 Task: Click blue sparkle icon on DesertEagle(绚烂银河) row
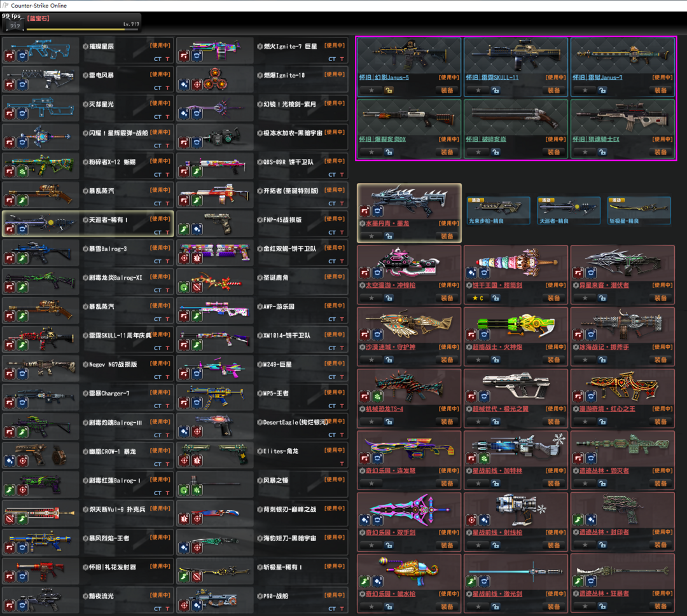pyautogui.click(x=184, y=432)
